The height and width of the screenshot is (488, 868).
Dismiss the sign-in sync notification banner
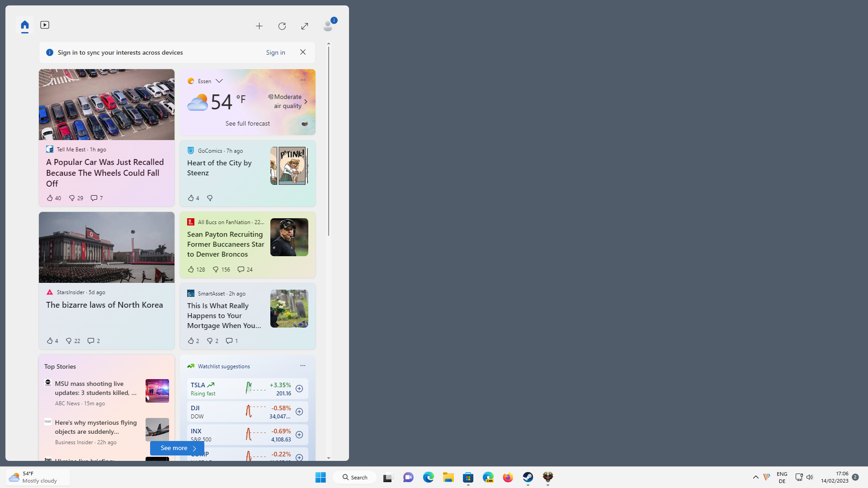click(303, 52)
